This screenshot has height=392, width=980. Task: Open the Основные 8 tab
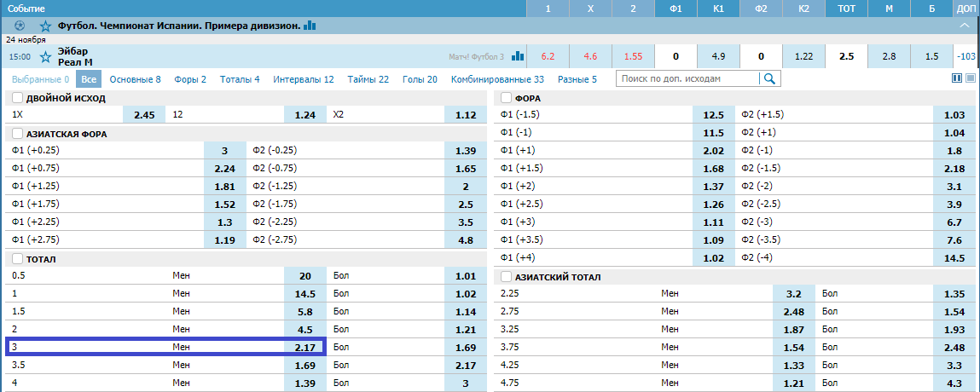135,79
